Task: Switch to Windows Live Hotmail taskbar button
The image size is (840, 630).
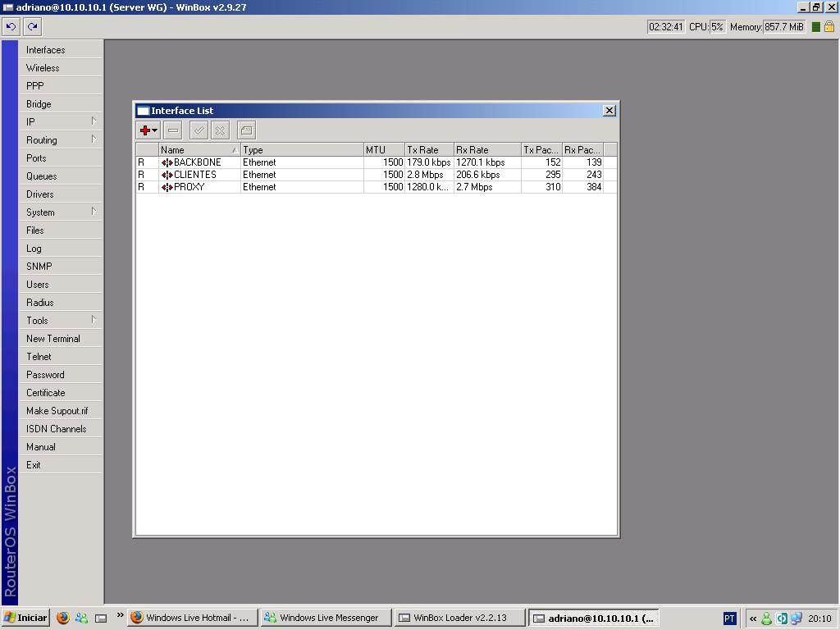Action: click(192, 618)
